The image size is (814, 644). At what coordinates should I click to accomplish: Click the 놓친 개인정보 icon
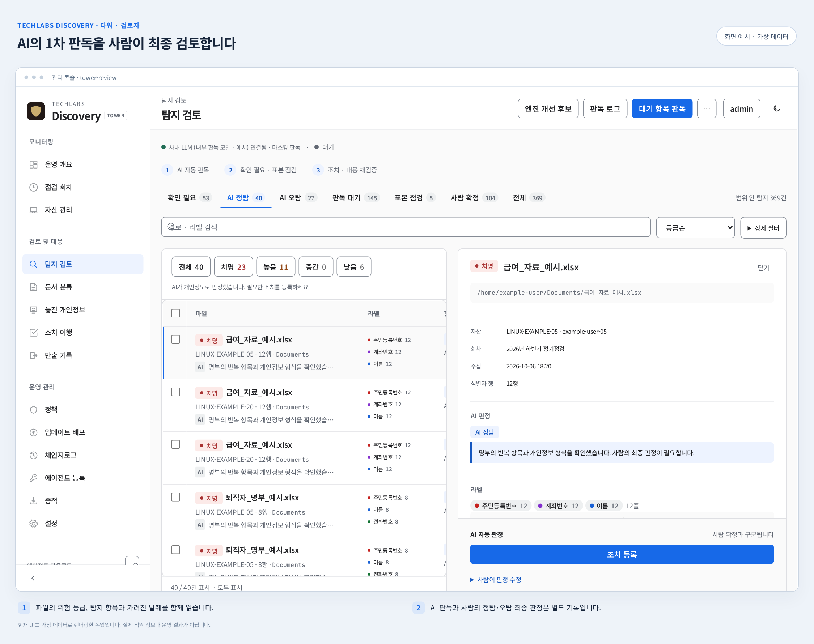pyautogui.click(x=34, y=310)
